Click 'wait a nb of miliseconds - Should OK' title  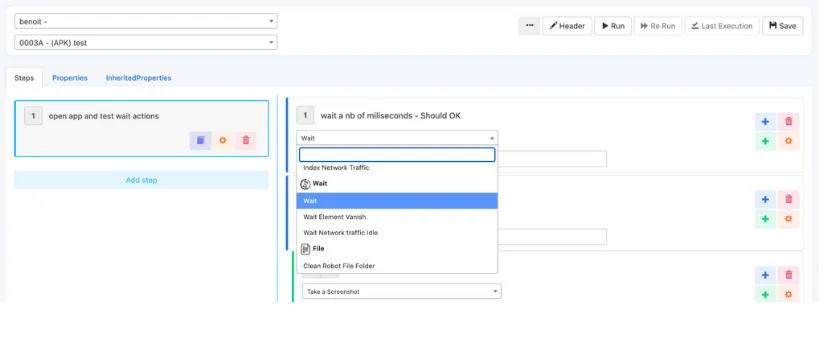tap(390, 116)
